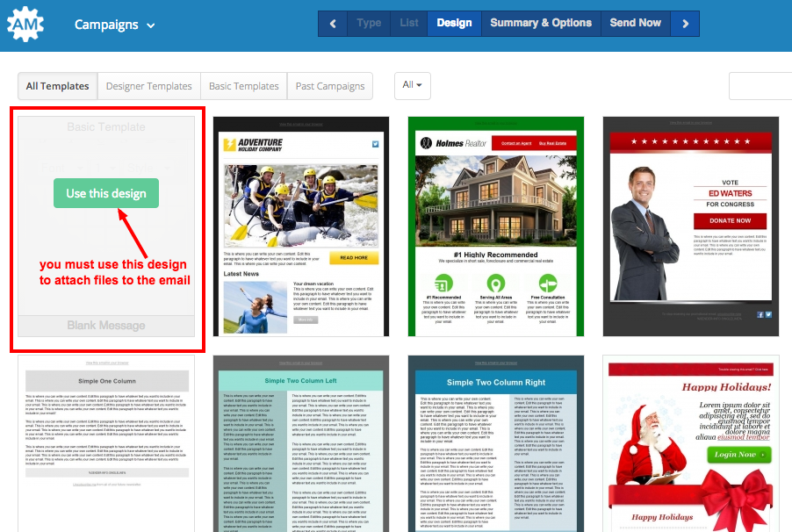Click Free Consultation icon in Holmes template

pos(548,284)
